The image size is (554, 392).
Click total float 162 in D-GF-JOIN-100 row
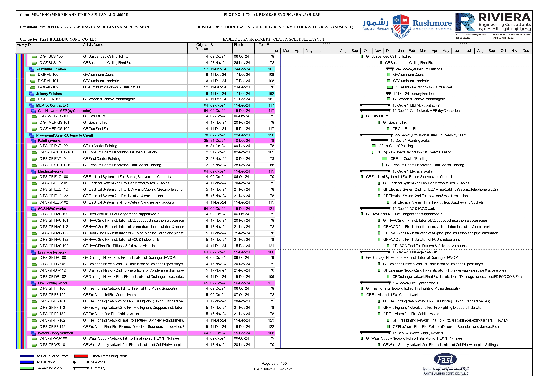[271, 99]
